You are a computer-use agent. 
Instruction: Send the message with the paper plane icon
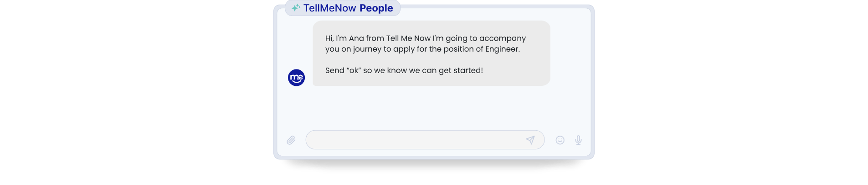click(x=530, y=140)
